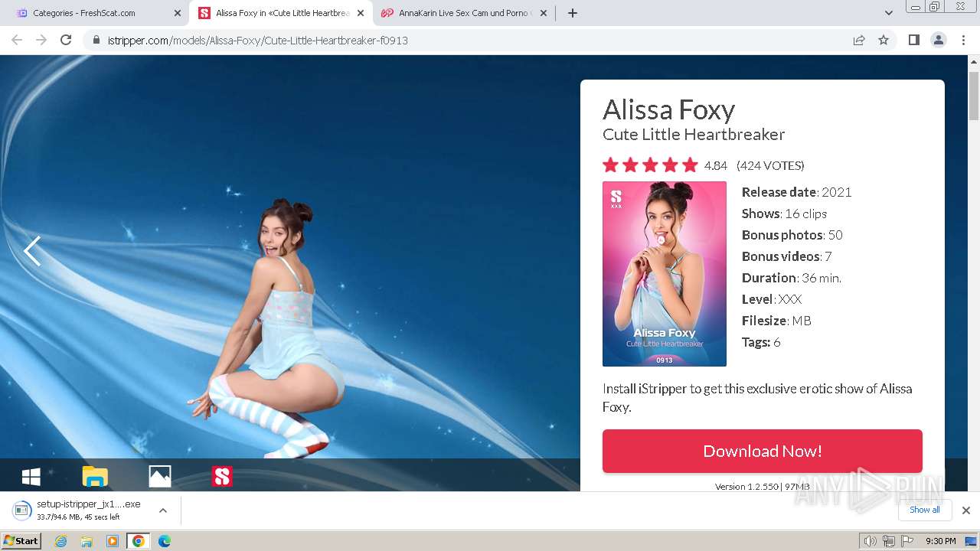The image size is (980, 551).
Task: Click the taskbar clock showing 9:30 PM
Action: coord(940,541)
